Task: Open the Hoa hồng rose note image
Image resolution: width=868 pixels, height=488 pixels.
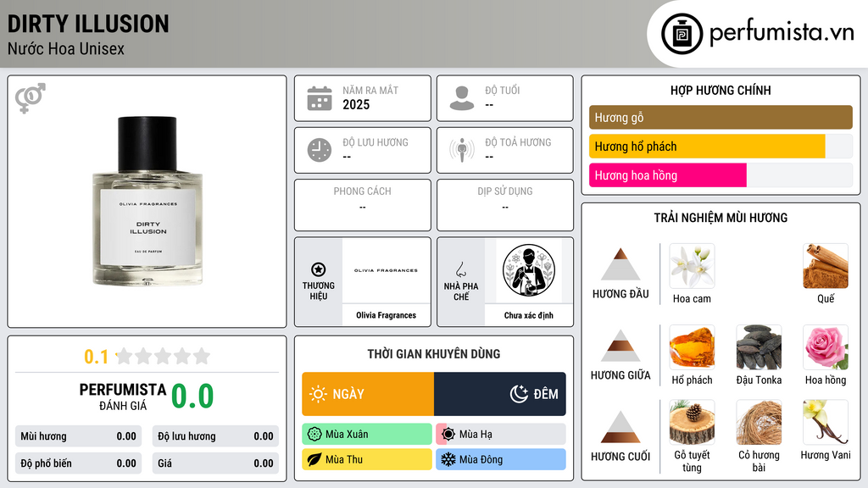Action: [x=826, y=347]
